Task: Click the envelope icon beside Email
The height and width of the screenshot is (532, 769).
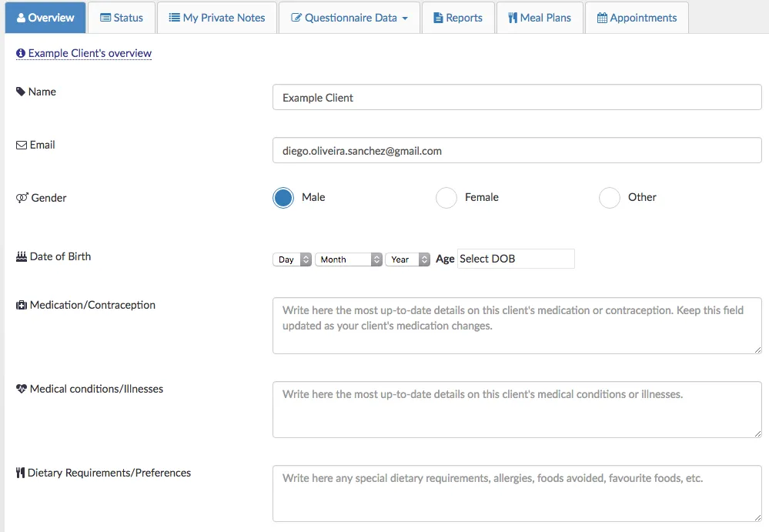Action: [22, 145]
